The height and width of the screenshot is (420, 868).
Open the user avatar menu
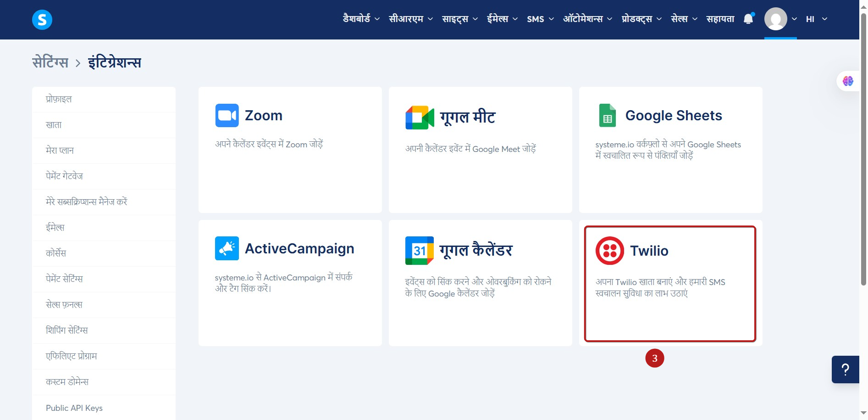[776, 19]
